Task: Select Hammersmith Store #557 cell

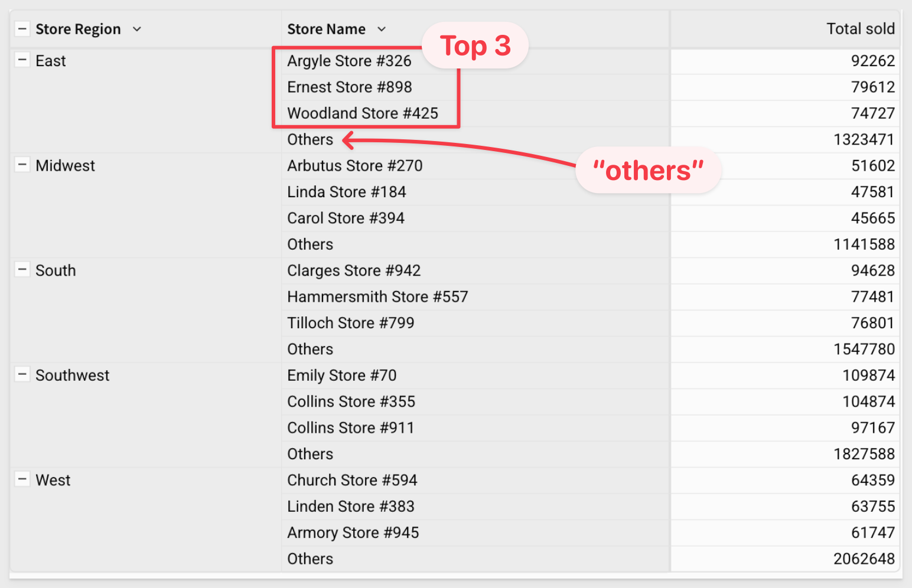Action: point(377,297)
